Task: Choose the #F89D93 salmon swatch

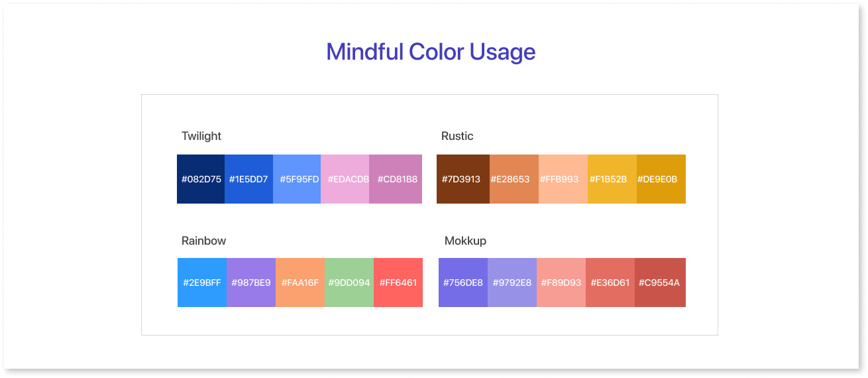Action: (561, 283)
